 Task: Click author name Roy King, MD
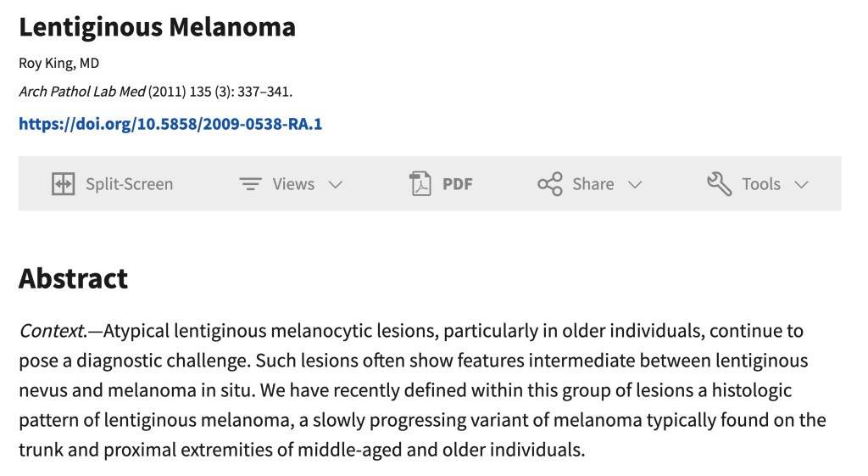point(59,64)
